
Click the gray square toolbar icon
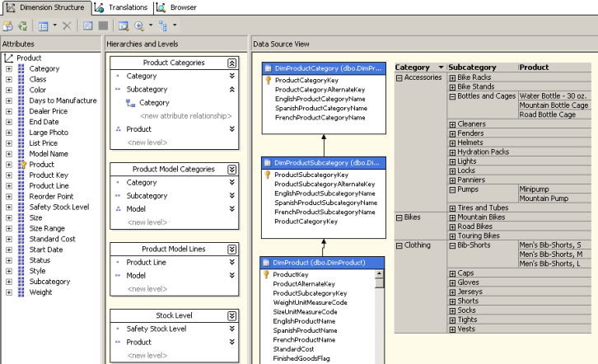103,26
